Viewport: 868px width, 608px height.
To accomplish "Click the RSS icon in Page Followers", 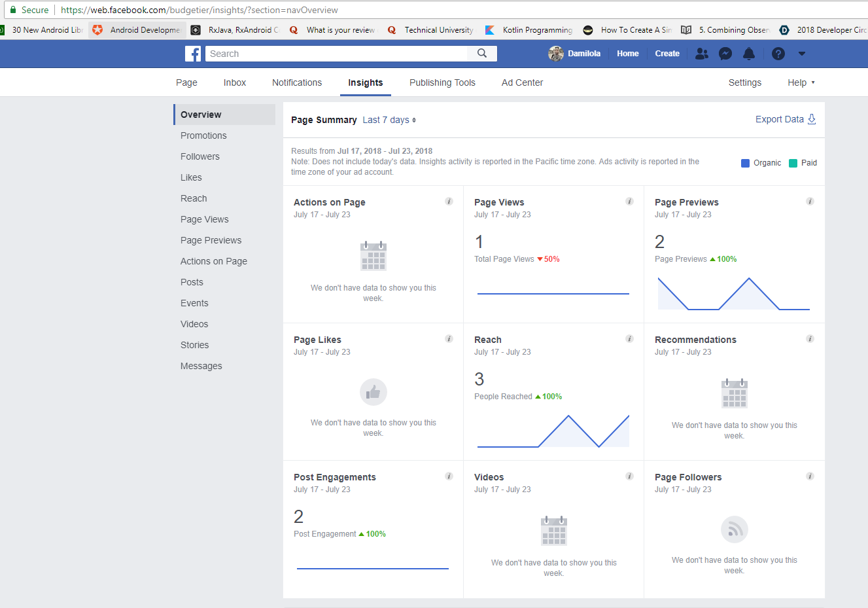I will [x=735, y=529].
